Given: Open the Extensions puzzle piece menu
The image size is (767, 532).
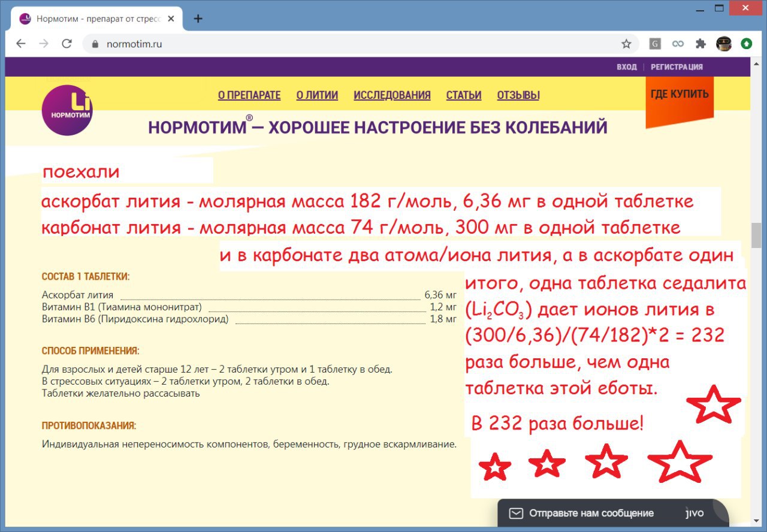Looking at the screenshot, I should [700, 44].
